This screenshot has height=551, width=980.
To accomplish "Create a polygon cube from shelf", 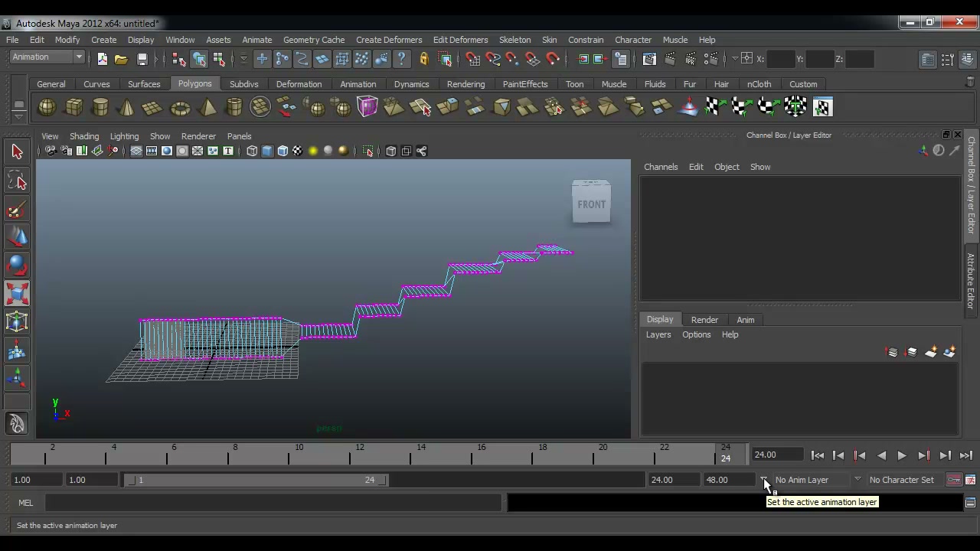I will (x=73, y=107).
